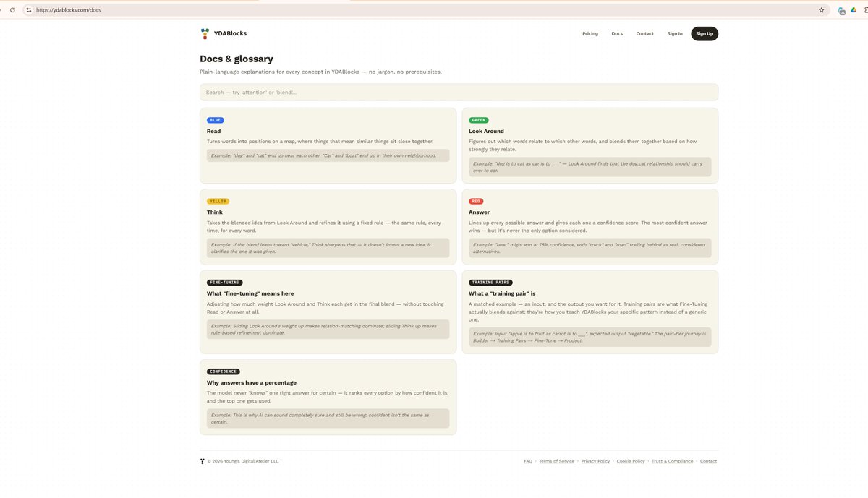Click the fine-tuning 'Sliding Look Around's weight' example
Screen dimensions: 868x498
point(328,330)
